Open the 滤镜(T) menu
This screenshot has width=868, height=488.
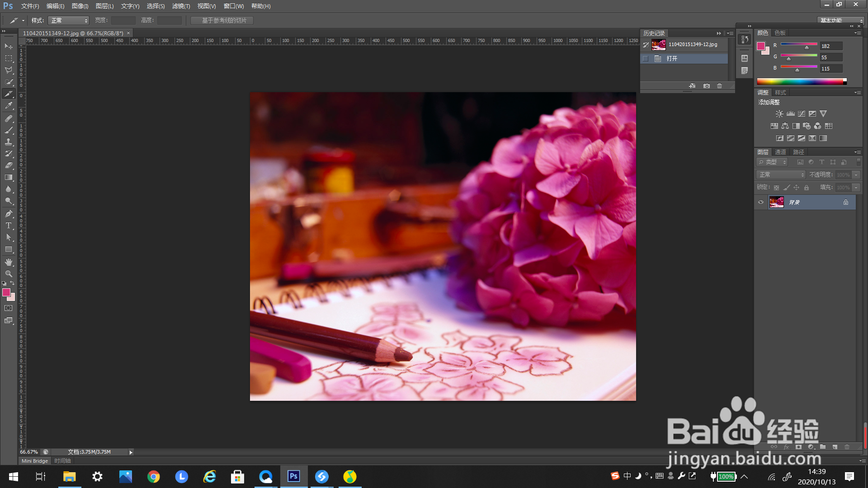pyautogui.click(x=181, y=6)
